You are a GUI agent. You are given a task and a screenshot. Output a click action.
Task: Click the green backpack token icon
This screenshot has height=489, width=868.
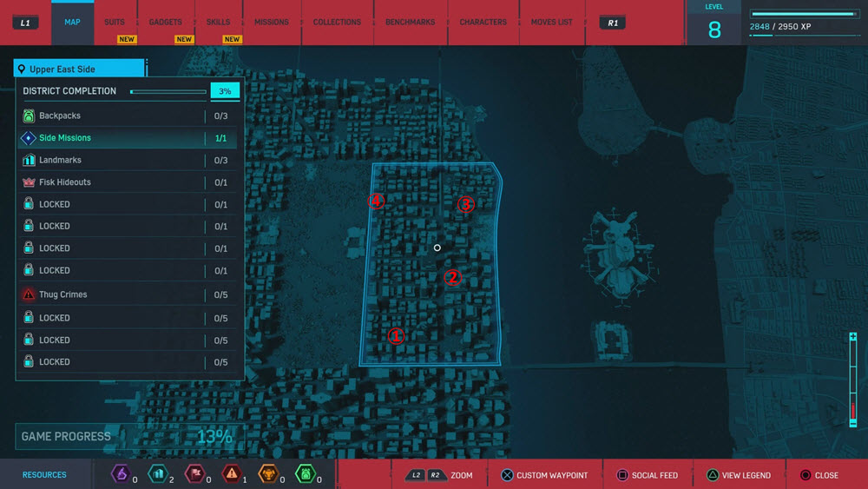tap(305, 474)
